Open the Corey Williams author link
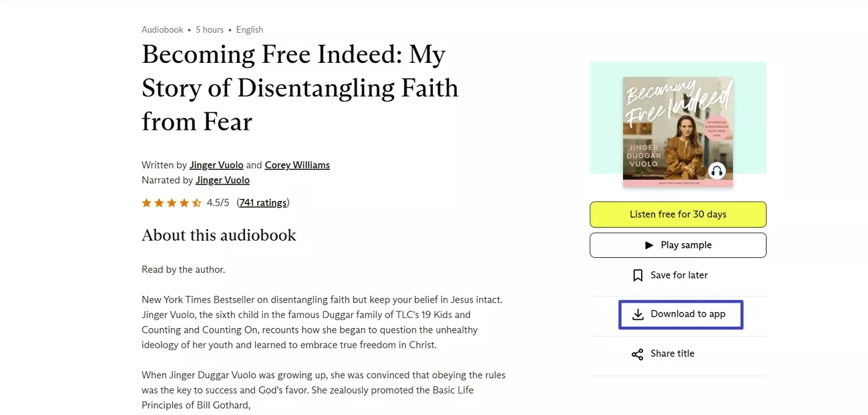The width and height of the screenshot is (868, 415). coord(297,165)
